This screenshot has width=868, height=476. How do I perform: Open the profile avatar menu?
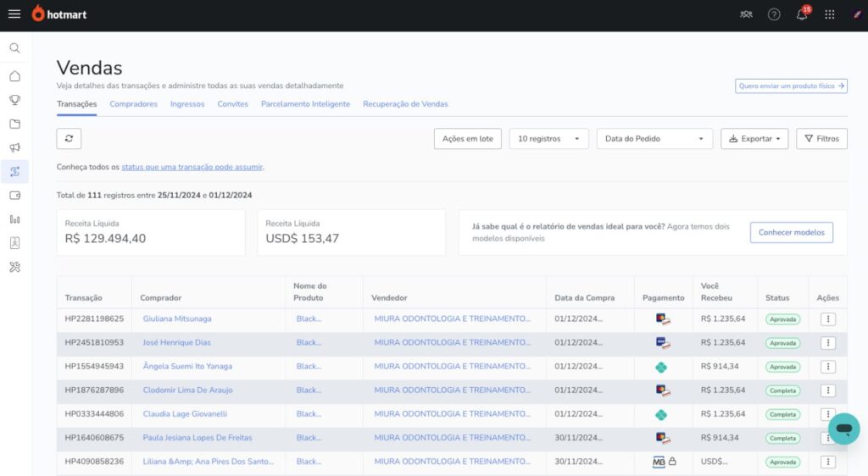pyautogui.click(x=857, y=14)
